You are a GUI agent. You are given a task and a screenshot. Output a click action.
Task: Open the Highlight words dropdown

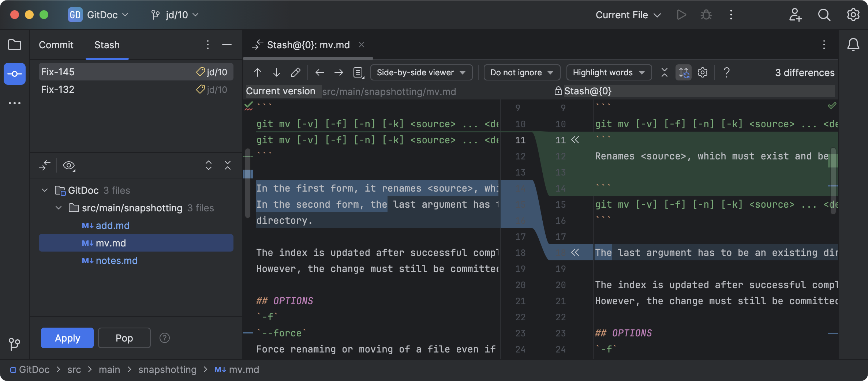608,72
